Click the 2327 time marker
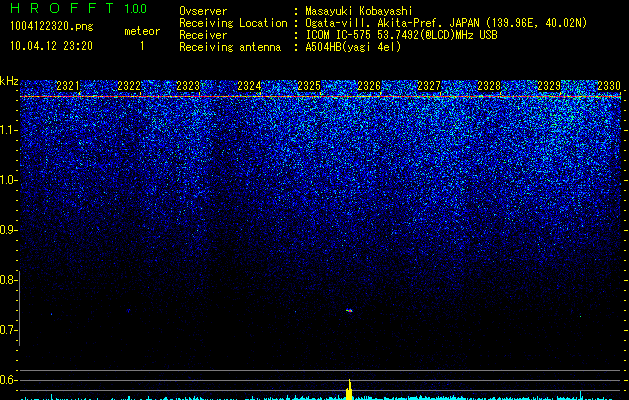Image resolution: width=629 pixels, height=400 pixels. click(x=429, y=85)
